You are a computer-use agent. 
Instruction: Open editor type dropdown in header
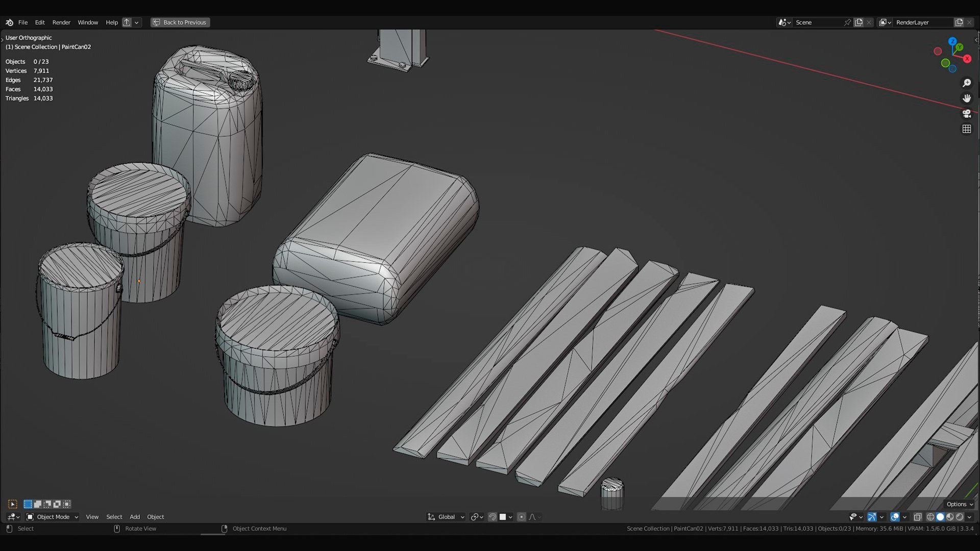tap(13, 517)
